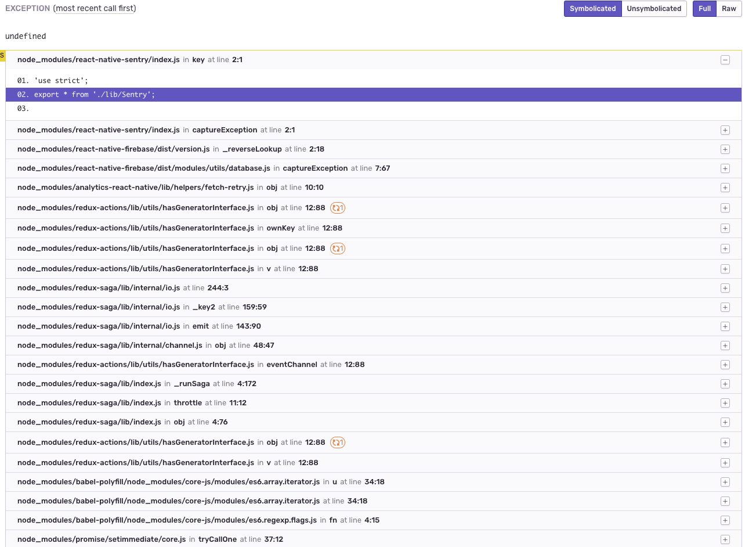Click the 'undefined' exception message
The image size is (756, 547).
(x=26, y=36)
